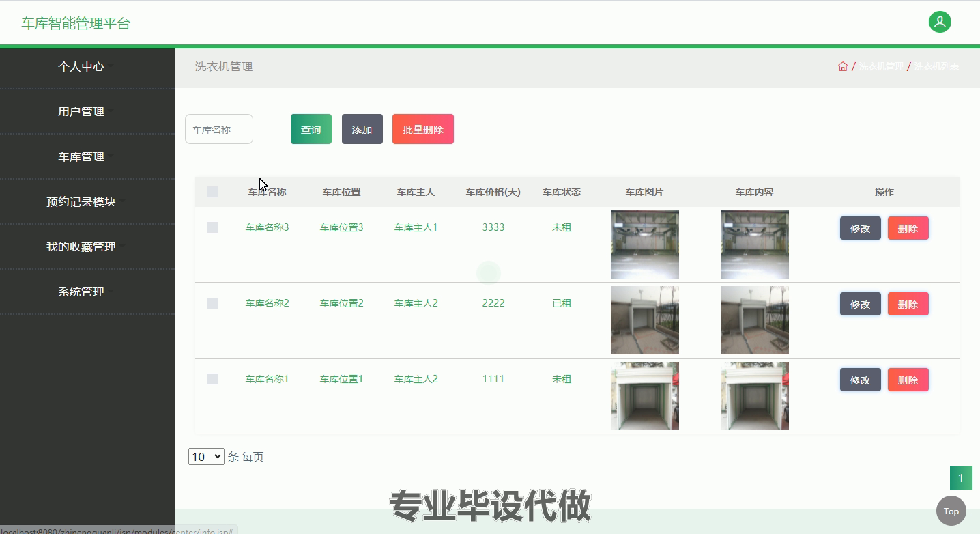This screenshot has width=980, height=534.
Task: Click the price value 2222
Action: [493, 303]
